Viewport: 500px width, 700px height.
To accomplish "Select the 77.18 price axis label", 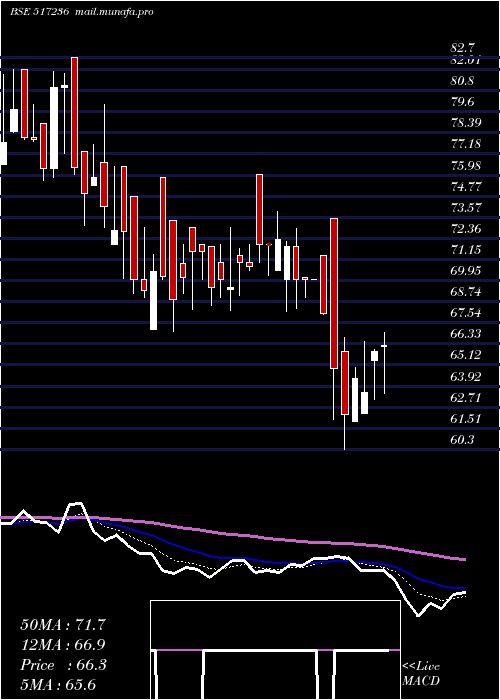I will (x=466, y=144).
